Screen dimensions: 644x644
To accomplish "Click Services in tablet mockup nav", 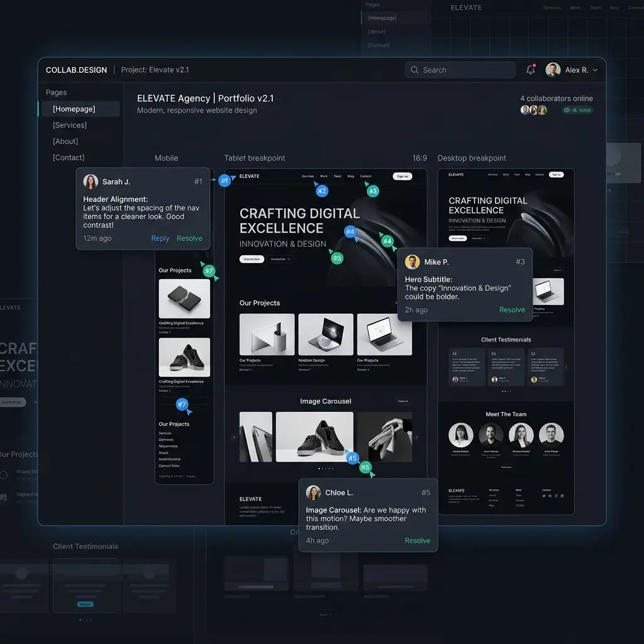I will click(308, 176).
